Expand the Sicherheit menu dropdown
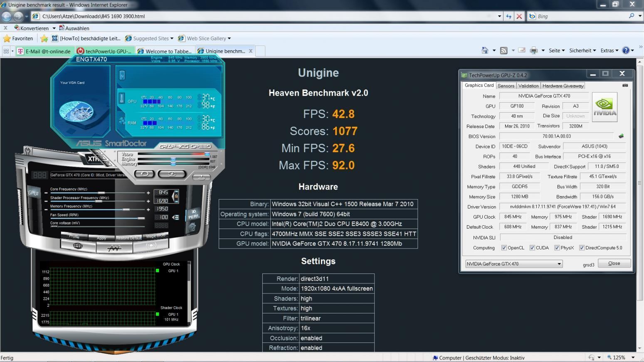The image size is (644, 362). click(582, 50)
